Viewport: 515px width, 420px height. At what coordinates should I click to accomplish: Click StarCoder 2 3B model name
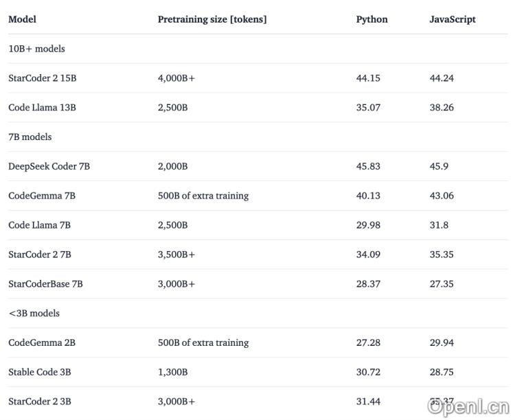point(40,401)
